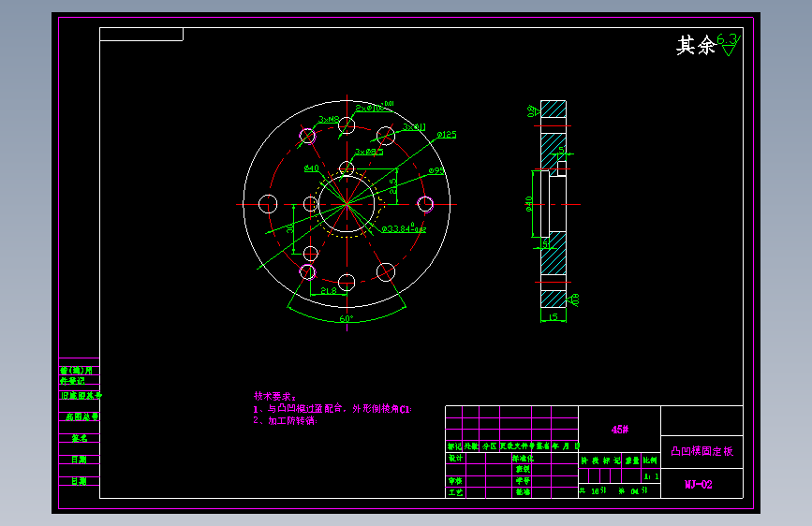Click the central bore circle of the plate

[347, 204]
